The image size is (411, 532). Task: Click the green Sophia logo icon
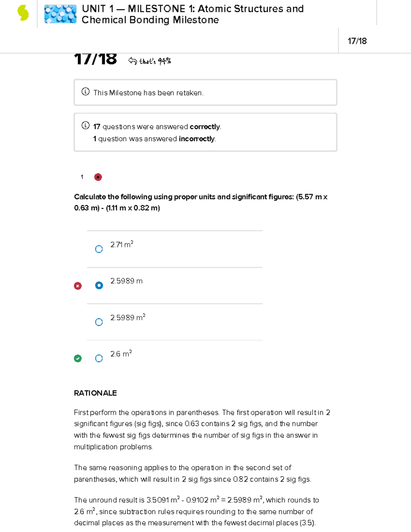23,14
